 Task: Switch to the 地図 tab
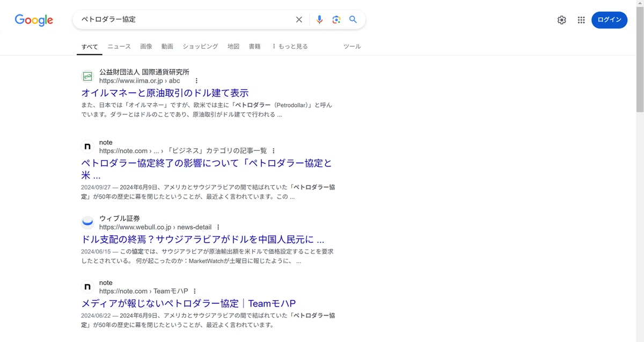pos(233,47)
